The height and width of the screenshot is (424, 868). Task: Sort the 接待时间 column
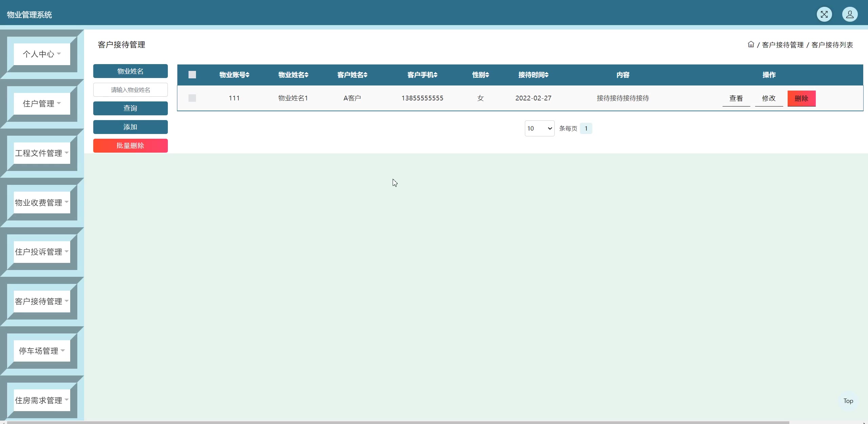[x=547, y=75]
